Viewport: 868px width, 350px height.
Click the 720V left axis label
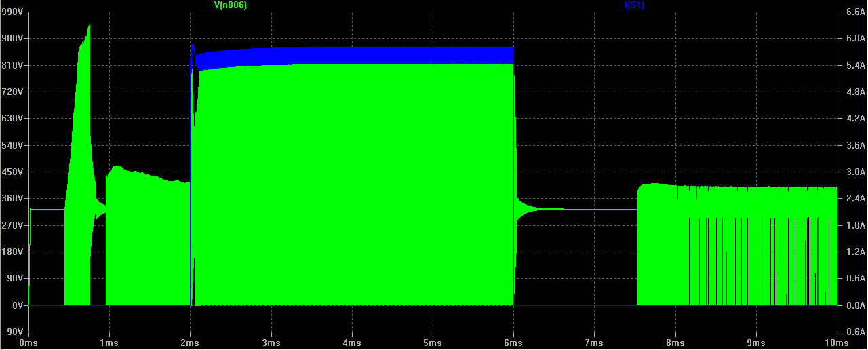coord(13,92)
